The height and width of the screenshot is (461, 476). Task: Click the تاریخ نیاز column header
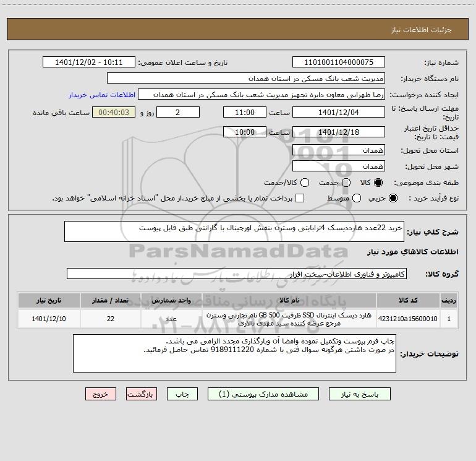point(49,300)
